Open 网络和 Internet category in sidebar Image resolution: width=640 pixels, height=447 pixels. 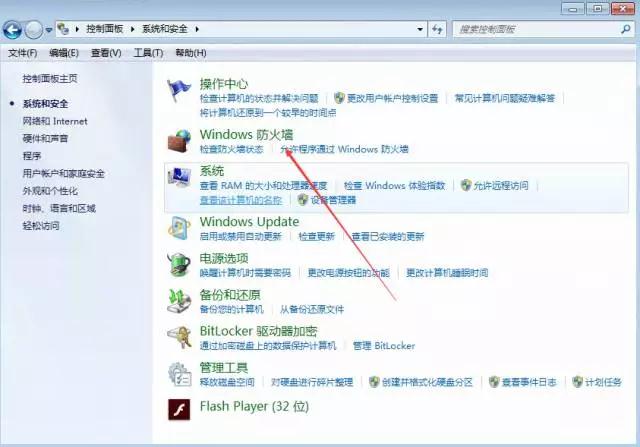[x=55, y=121]
